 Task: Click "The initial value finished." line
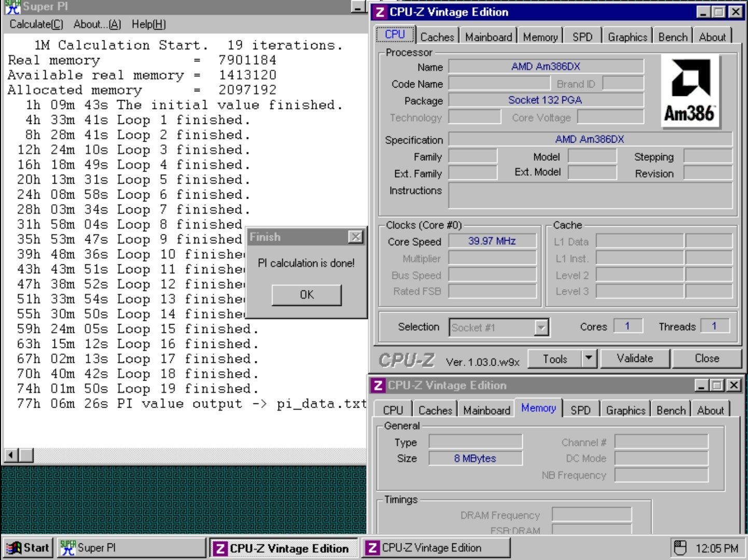tap(230, 105)
